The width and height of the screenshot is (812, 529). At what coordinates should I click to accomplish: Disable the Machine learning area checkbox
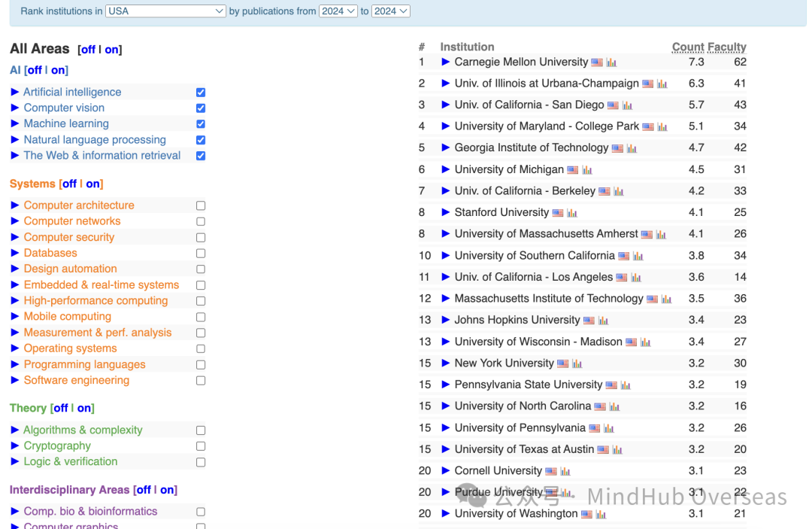201,124
